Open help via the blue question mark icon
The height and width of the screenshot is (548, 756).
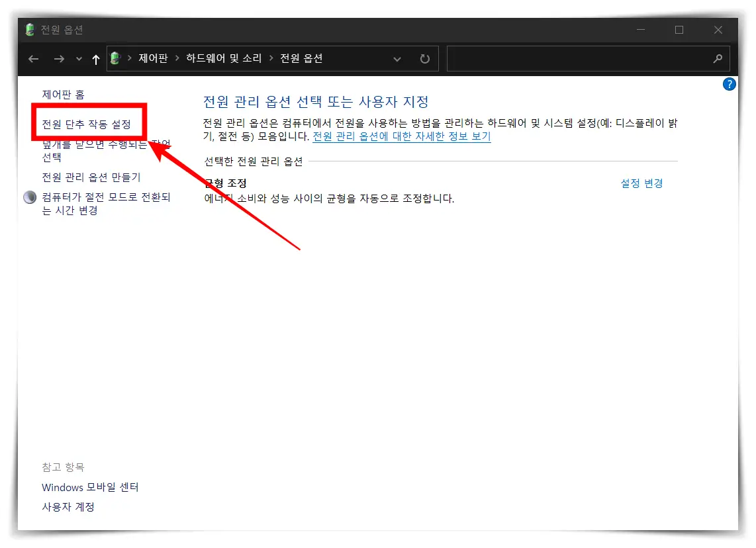pyautogui.click(x=729, y=84)
